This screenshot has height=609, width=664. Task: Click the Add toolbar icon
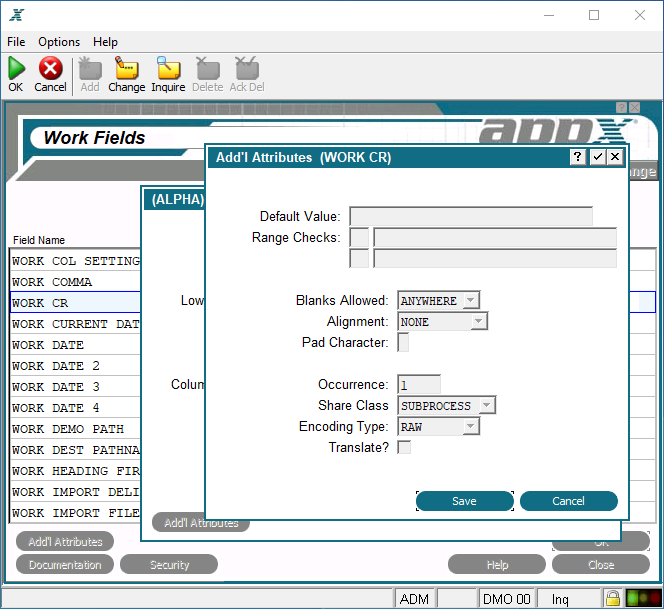(90, 68)
